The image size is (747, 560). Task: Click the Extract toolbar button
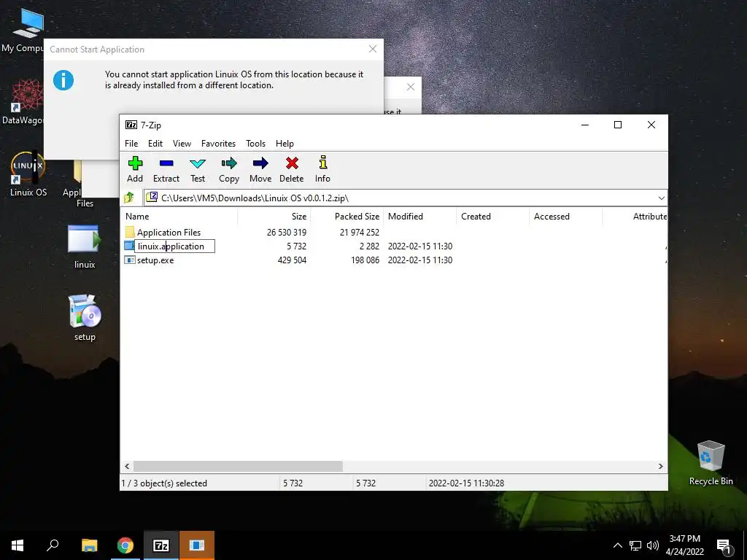pyautogui.click(x=166, y=169)
